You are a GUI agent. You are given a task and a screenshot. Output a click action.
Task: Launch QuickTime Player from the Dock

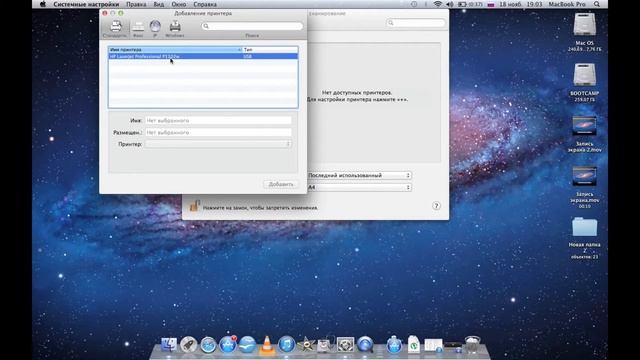365,345
